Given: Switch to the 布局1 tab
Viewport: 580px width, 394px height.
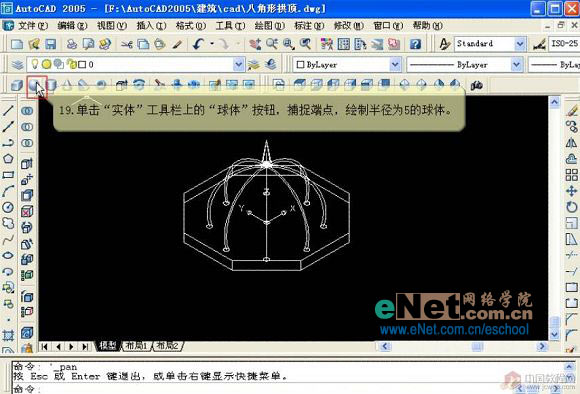Looking at the screenshot, I should [136, 346].
